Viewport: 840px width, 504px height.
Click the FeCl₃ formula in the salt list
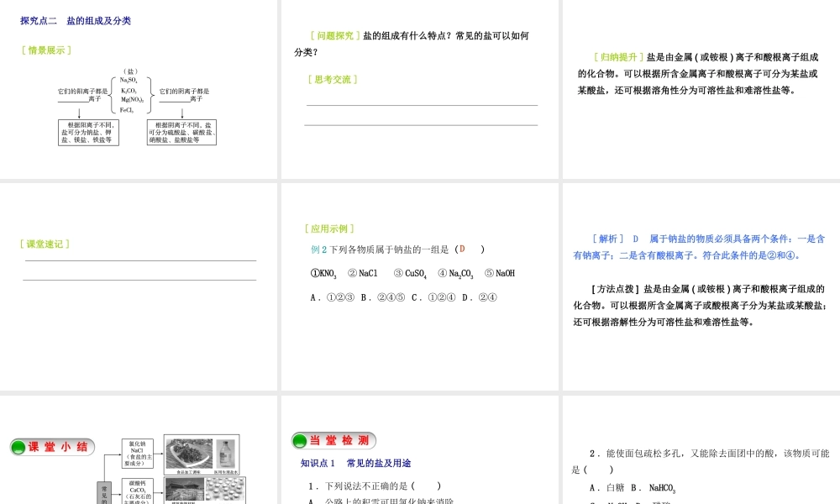(x=127, y=110)
